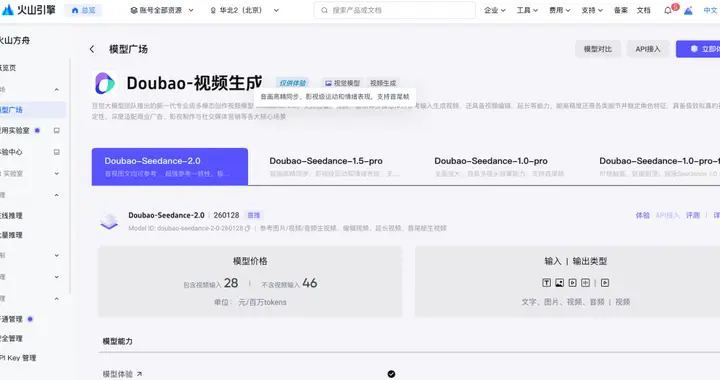Go back with the arrow beside 模型广场
720x380 pixels.
tap(92, 49)
